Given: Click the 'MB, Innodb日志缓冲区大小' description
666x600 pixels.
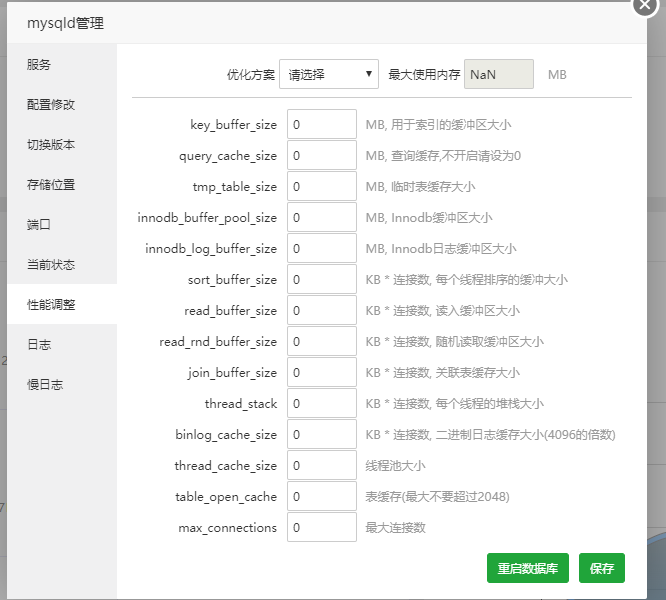Looking at the screenshot, I should point(441,248).
